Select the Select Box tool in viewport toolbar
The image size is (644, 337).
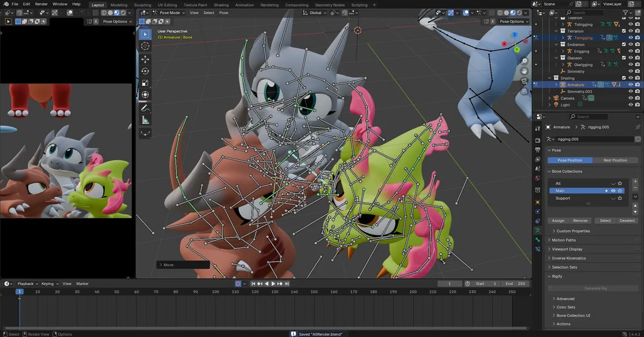tap(145, 34)
